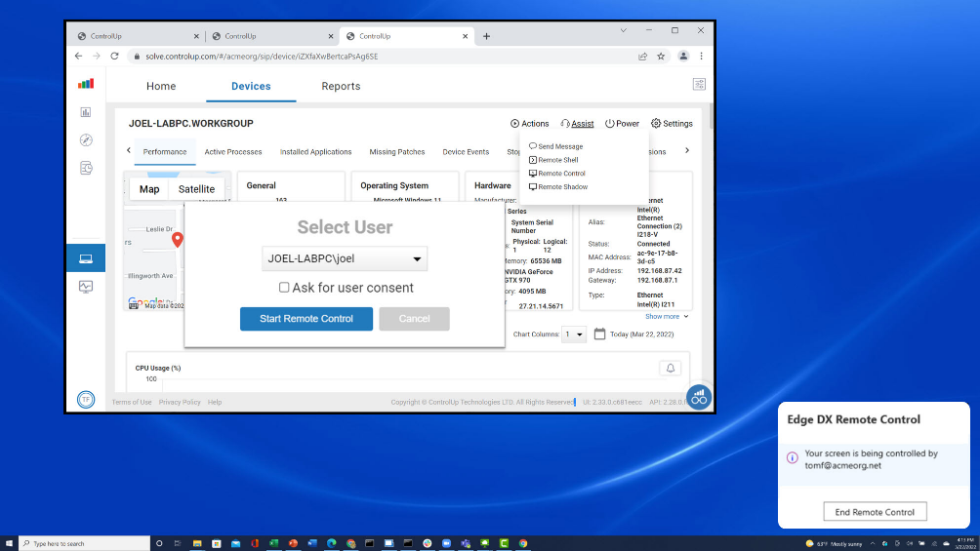Cancel the Select User dialog
980x551 pixels.
point(414,319)
